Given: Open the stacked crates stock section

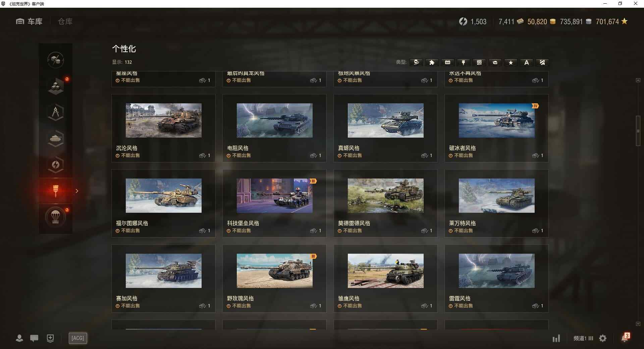Looking at the screenshot, I should click(x=56, y=86).
